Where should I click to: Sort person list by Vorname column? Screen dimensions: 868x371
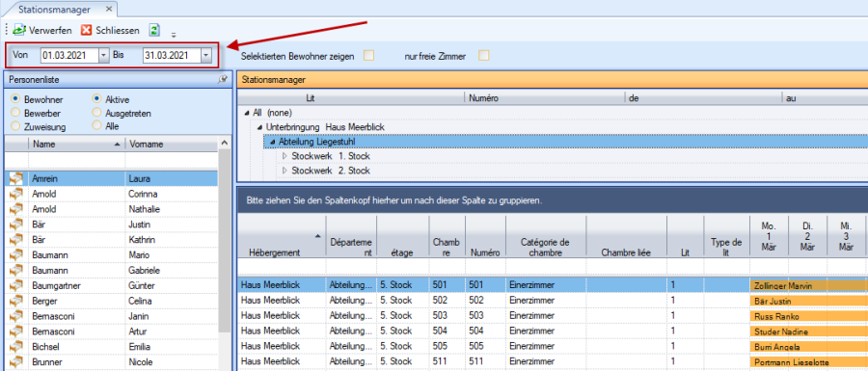172,145
